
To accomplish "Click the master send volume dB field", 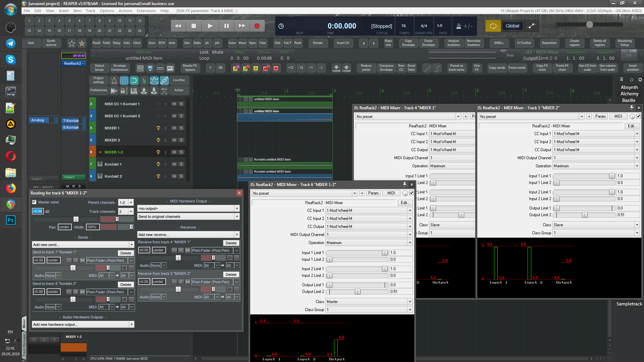I will [38, 211].
